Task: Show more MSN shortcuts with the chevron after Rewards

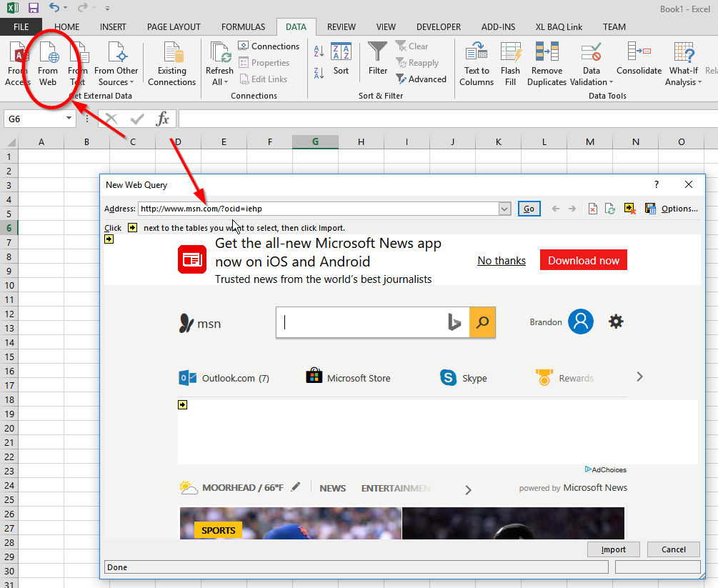Action: pos(639,377)
